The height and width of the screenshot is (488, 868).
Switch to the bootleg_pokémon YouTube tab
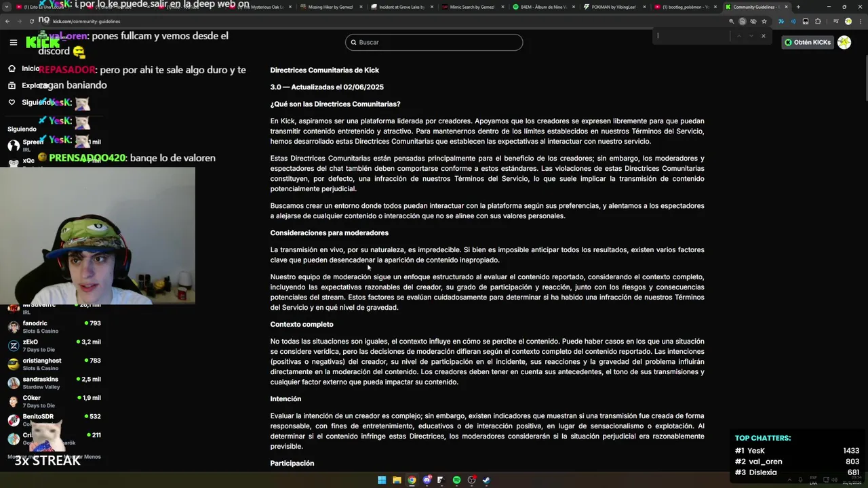(685, 7)
